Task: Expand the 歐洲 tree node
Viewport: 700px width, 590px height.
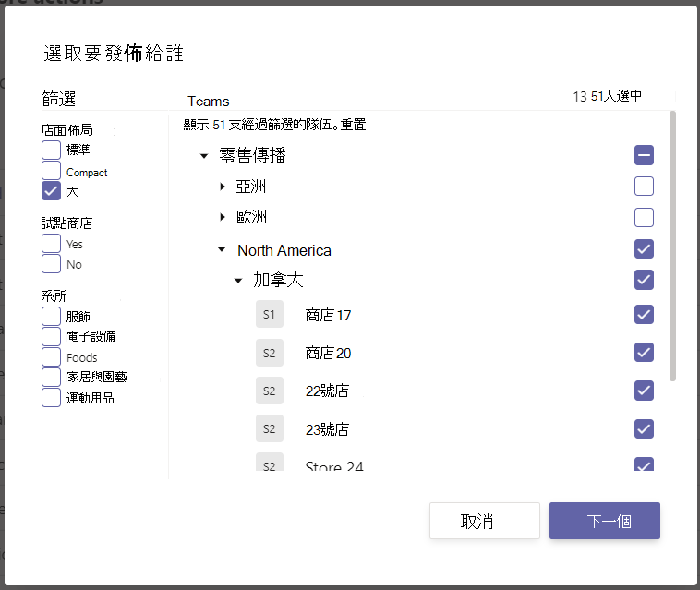Action: point(223,217)
